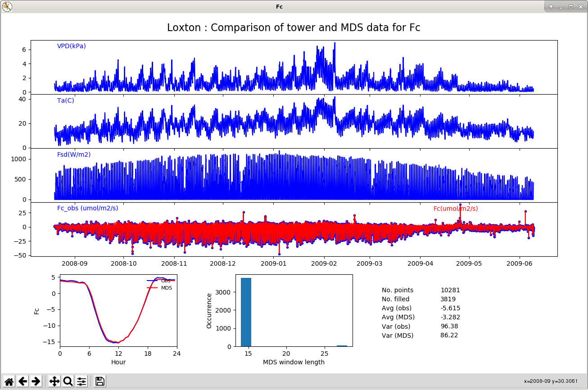Activate the Pan axes tool
The width and height of the screenshot is (588, 390).
pyautogui.click(x=54, y=381)
